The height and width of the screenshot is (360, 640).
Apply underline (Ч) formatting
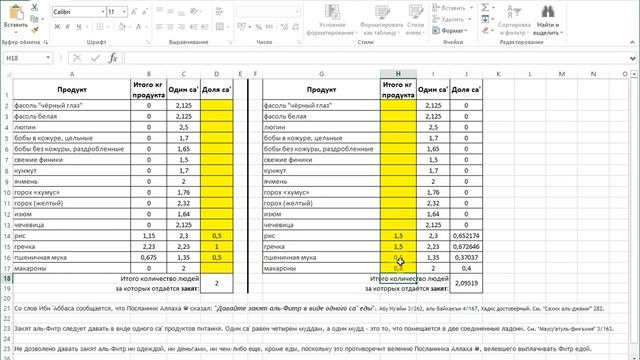[x=78, y=27]
